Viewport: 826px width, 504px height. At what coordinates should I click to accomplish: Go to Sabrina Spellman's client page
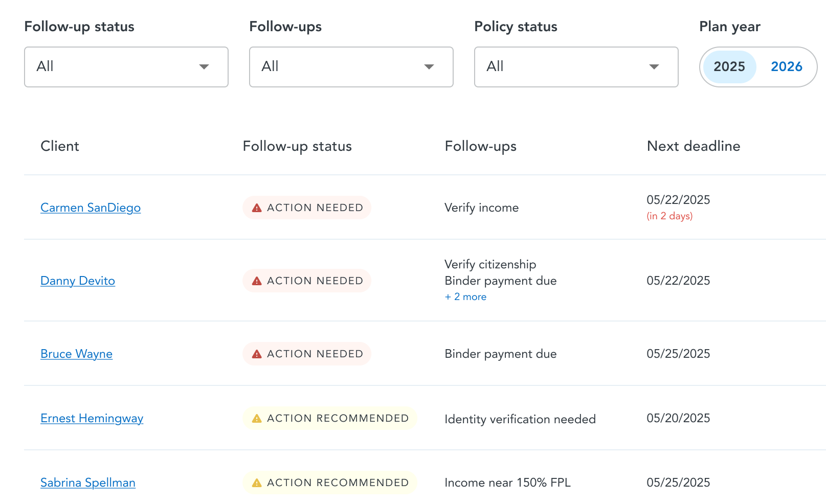point(88,483)
